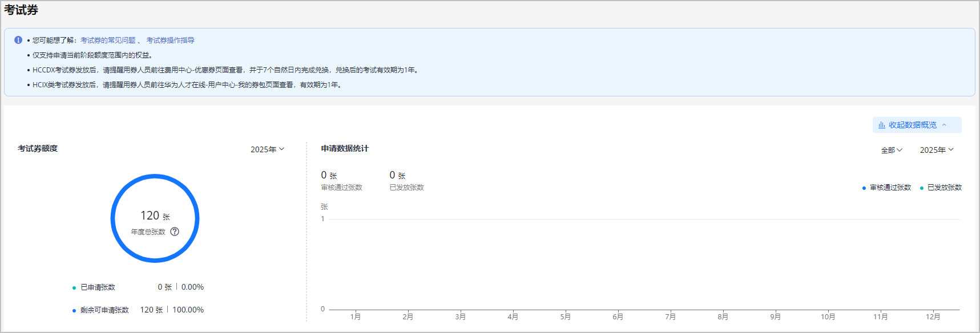Image resolution: width=980 pixels, height=333 pixels.
Task: Click the 0 张 value above 审核通过张数
Action: (329, 175)
